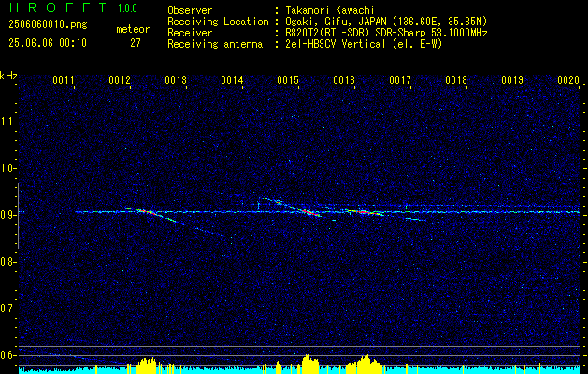The width and height of the screenshot is (588, 374).
Task: Click time marker 0016
Action: [x=344, y=80]
